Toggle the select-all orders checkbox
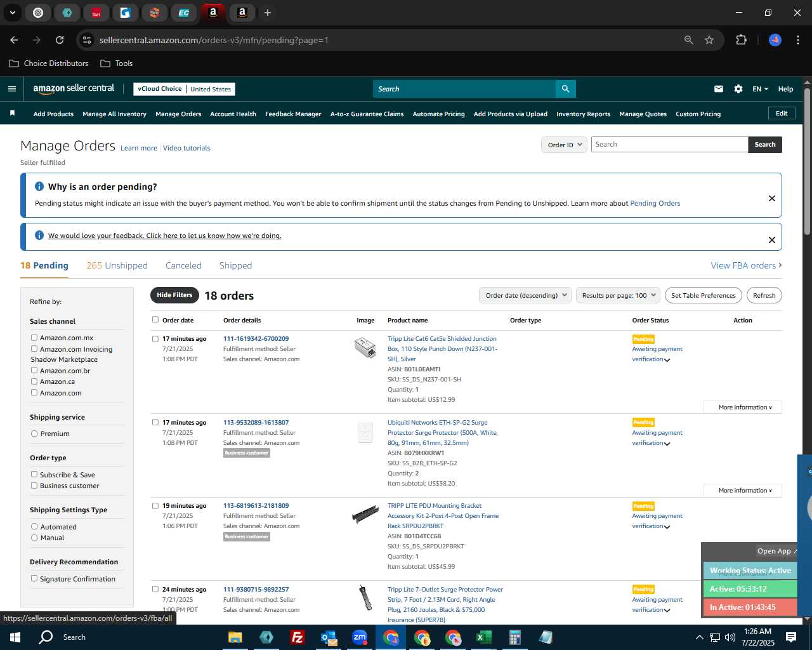The image size is (812, 650). [155, 319]
